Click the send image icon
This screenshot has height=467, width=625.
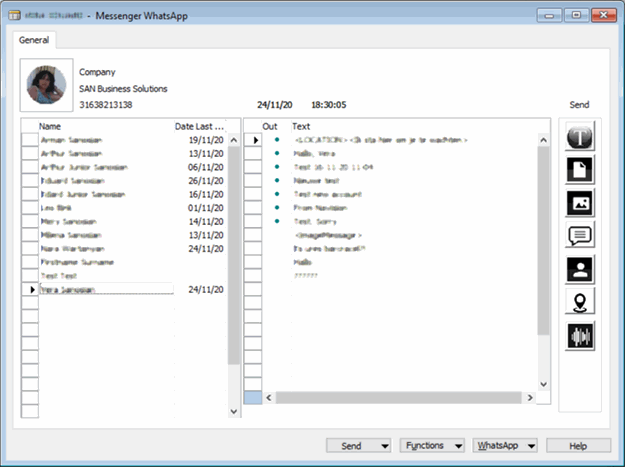pos(580,203)
